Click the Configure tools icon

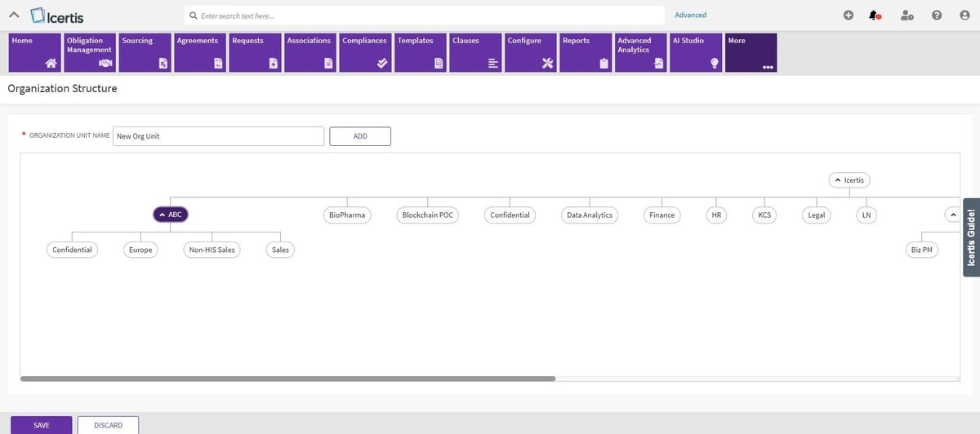click(548, 64)
